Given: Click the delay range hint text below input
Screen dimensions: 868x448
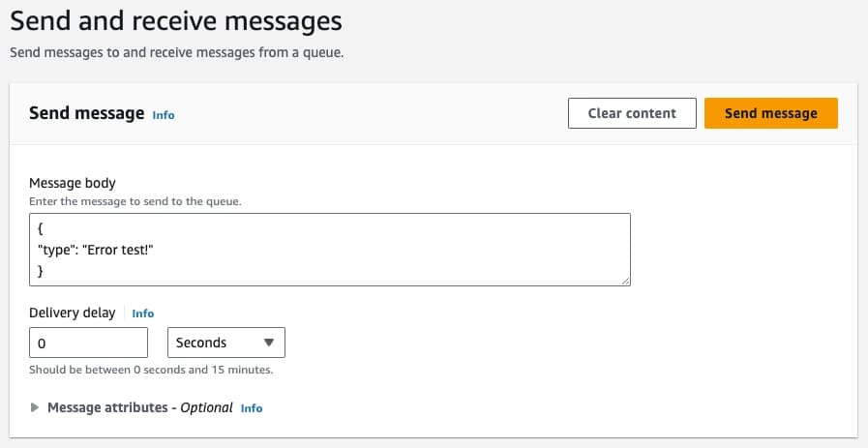Looking at the screenshot, I should (150, 371).
